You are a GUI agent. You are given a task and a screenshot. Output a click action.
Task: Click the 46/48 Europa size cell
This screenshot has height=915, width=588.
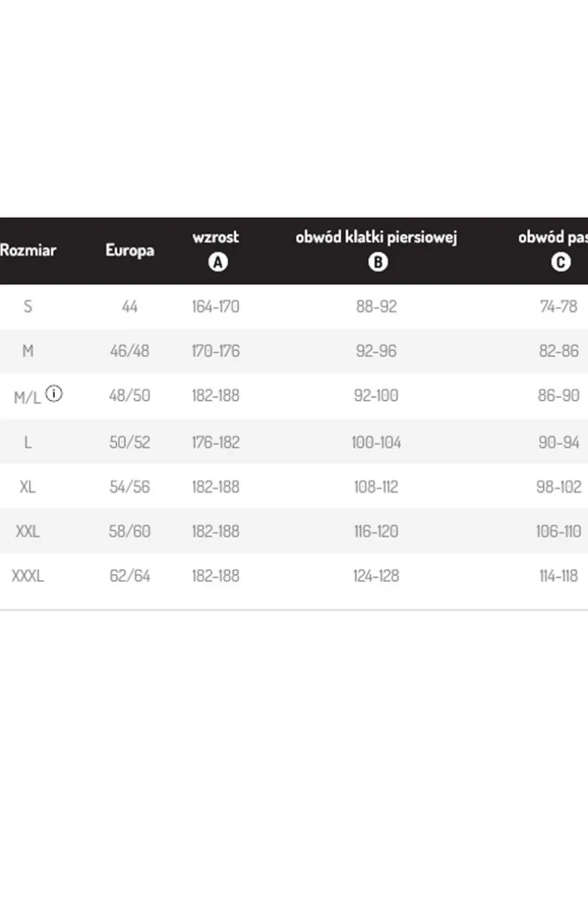coord(130,351)
